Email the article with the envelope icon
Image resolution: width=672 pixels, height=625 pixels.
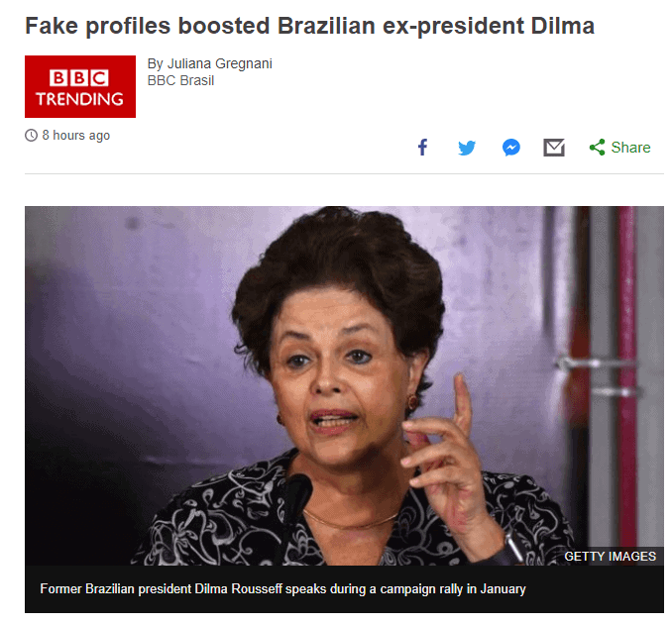(554, 148)
